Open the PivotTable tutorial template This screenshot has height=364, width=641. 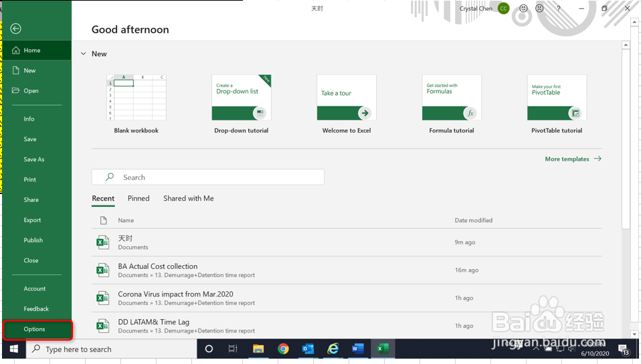click(557, 104)
